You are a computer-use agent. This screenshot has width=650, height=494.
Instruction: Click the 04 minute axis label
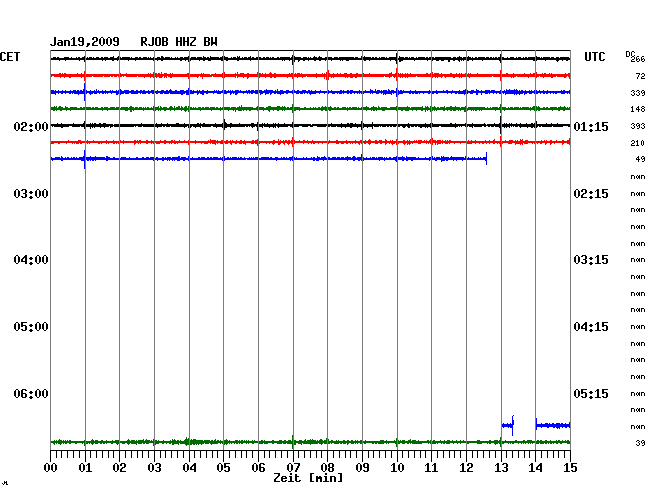pyautogui.click(x=189, y=467)
